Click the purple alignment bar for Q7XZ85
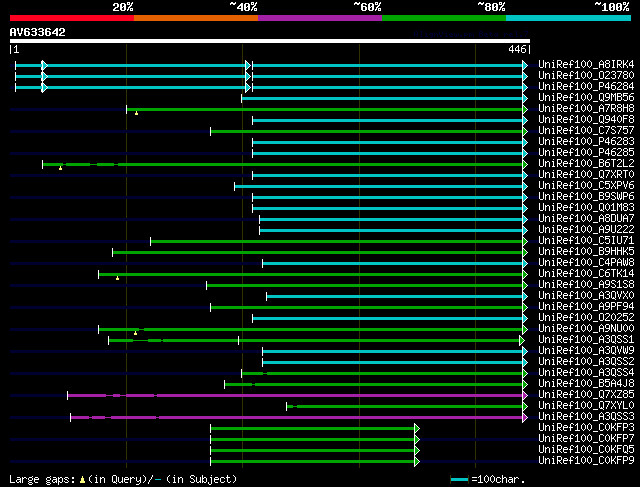Image resolution: width=640 pixels, height=487 pixels. 298,396
